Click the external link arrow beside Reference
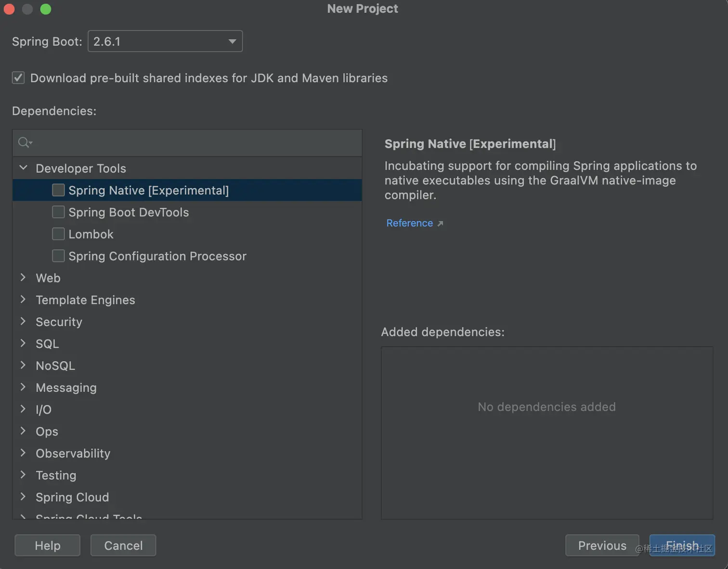Screen dimensions: 728x569 [x=440, y=223]
